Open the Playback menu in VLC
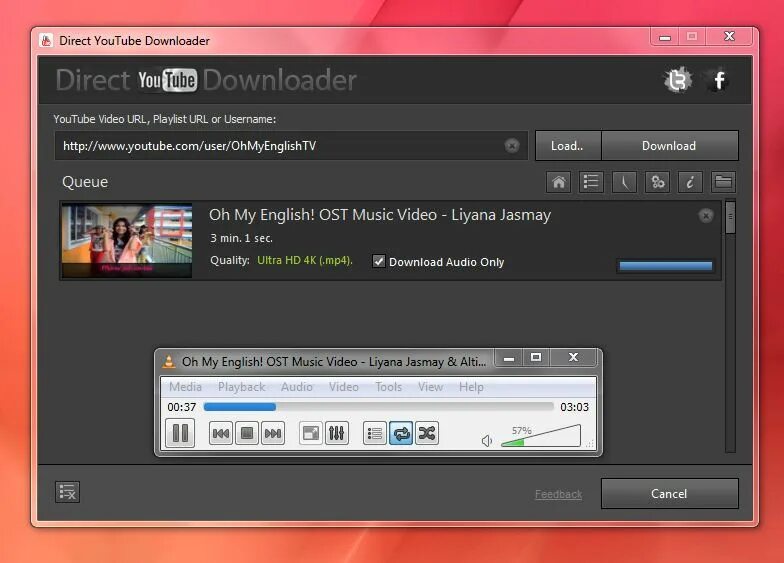 [x=242, y=386]
